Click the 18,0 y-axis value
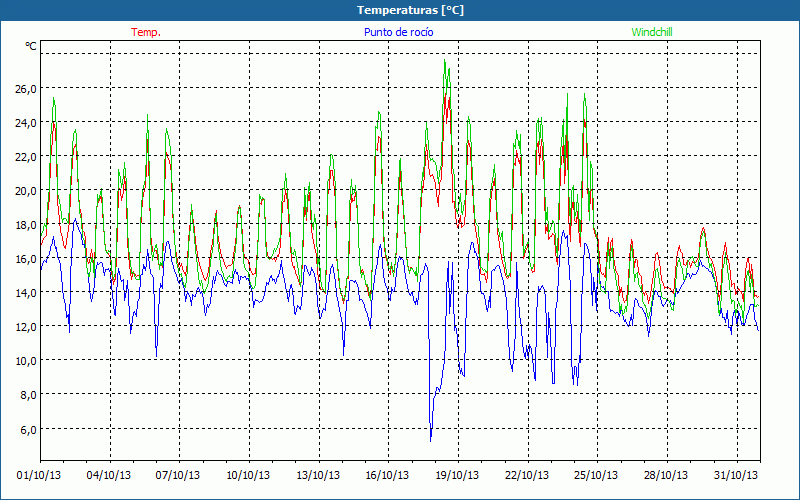Image resolution: width=800 pixels, height=500 pixels. 26,225
